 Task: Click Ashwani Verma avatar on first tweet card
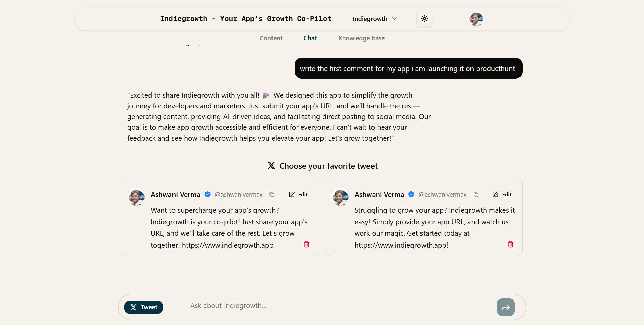point(137,197)
